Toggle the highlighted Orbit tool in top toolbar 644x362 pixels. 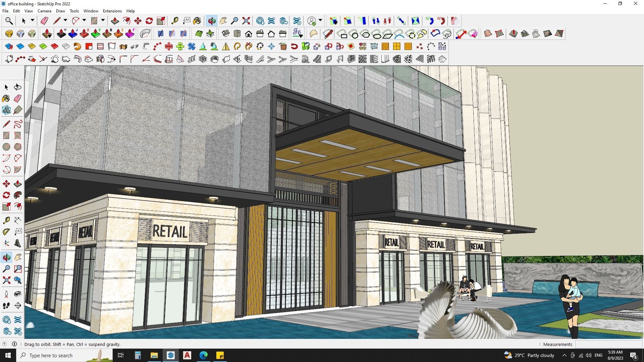(212, 21)
